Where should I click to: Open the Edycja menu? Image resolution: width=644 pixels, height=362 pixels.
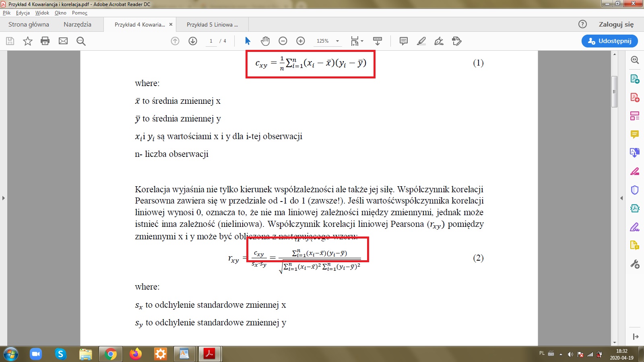coord(23,13)
